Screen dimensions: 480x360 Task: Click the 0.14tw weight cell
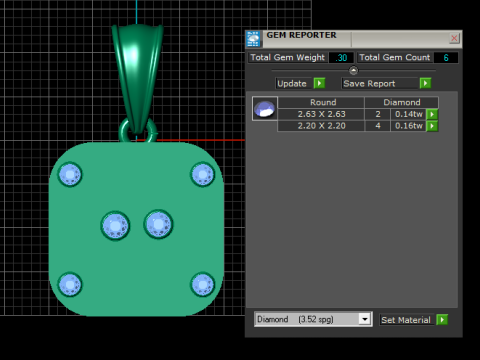409,114
